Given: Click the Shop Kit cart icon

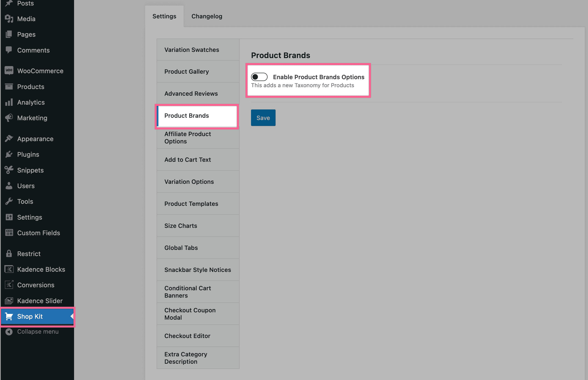Looking at the screenshot, I should (9, 316).
